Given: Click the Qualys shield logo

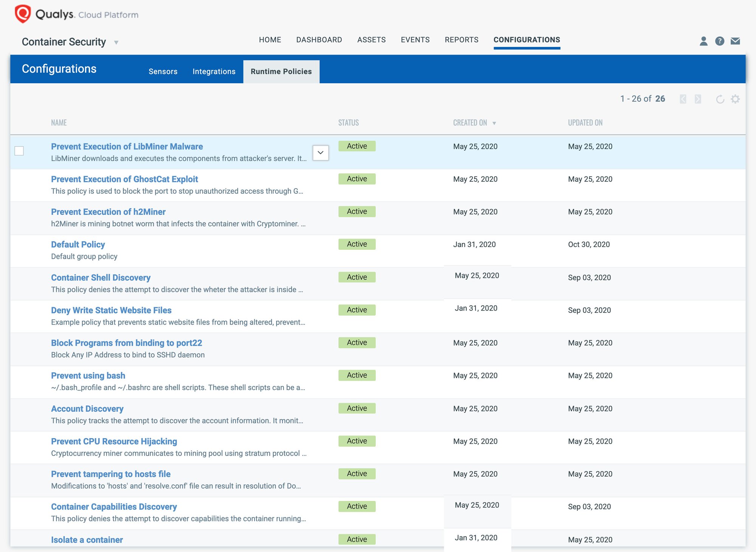Looking at the screenshot, I should tap(23, 14).
